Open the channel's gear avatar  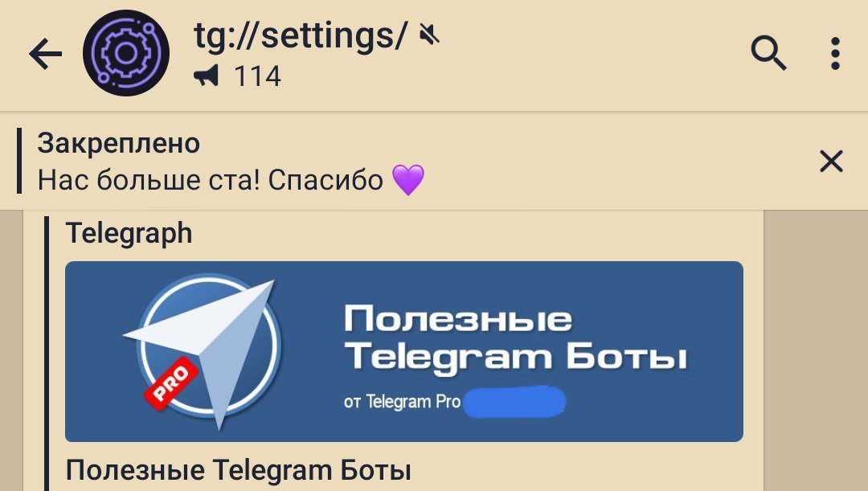(x=126, y=53)
